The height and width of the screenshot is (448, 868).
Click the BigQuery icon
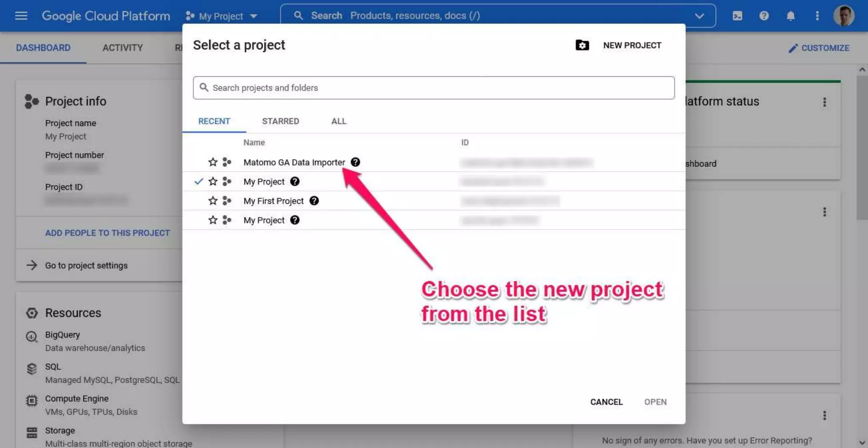tap(32, 337)
